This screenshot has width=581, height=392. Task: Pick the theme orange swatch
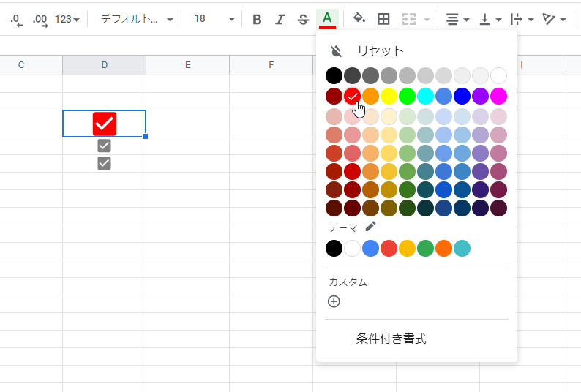pyautogui.click(x=443, y=248)
